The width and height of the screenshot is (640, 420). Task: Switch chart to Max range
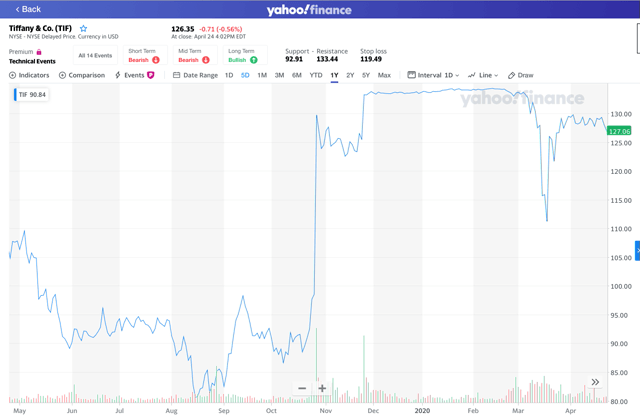(x=384, y=75)
